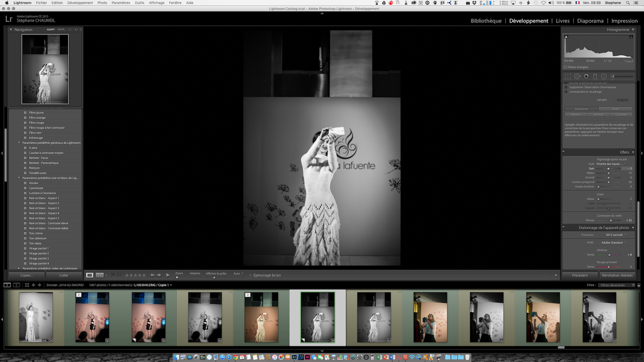Switch to before/after comparison view
This screenshot has width=644, height=362.
point(100,275)
